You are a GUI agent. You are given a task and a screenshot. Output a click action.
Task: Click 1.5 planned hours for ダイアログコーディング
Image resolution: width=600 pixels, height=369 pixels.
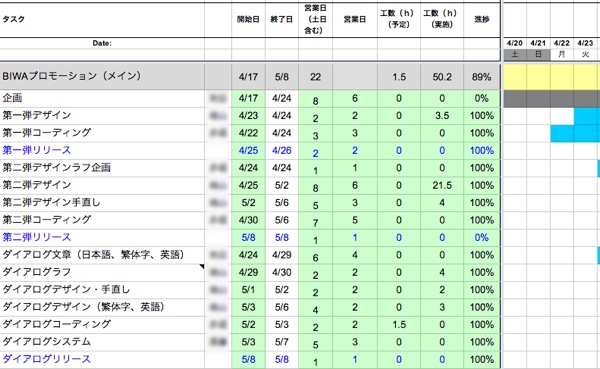coord(399,325)
